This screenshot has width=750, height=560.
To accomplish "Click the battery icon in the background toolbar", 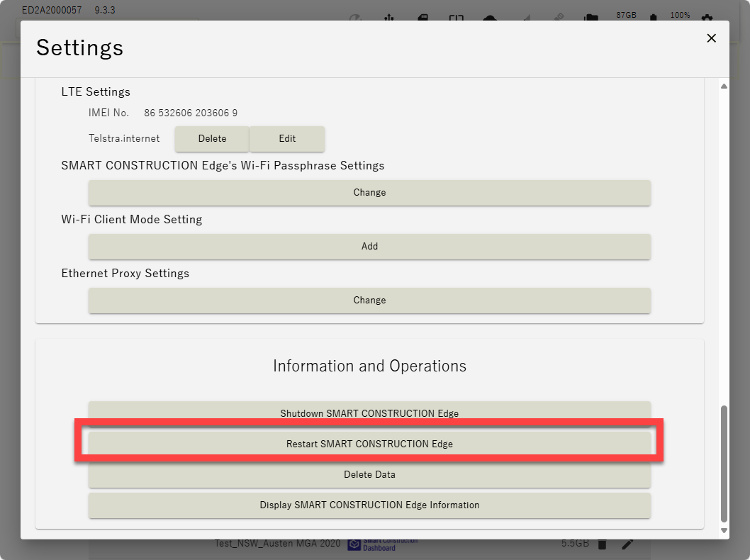I will click(x=654, y=18).
